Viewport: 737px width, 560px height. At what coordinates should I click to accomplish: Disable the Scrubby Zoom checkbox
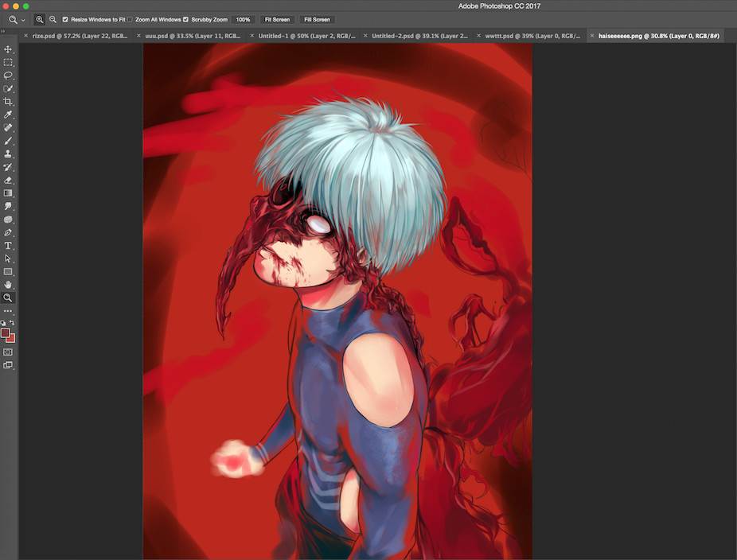point(185,20)
